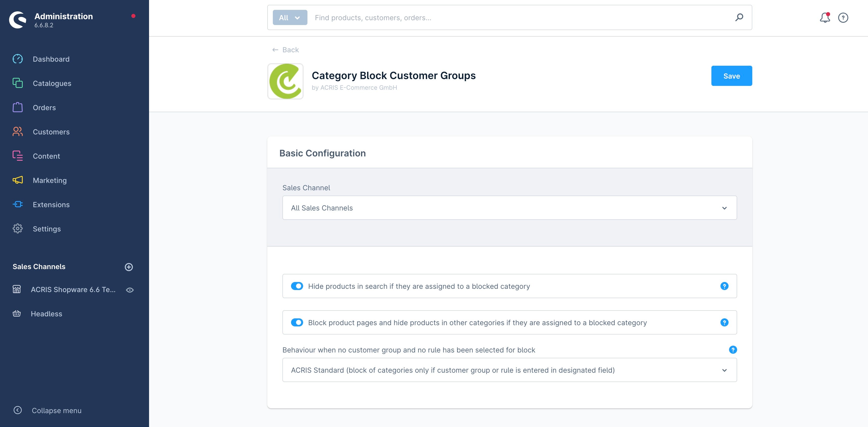
Task: Open the Dashboard gauge icon
Action: [17, 59]
